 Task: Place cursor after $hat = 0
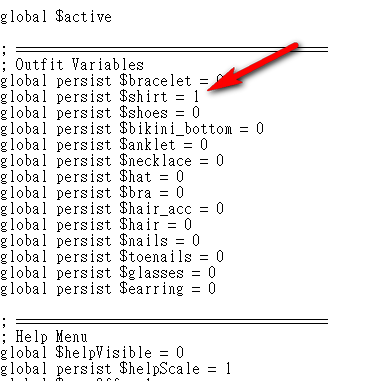pos(184,177)
